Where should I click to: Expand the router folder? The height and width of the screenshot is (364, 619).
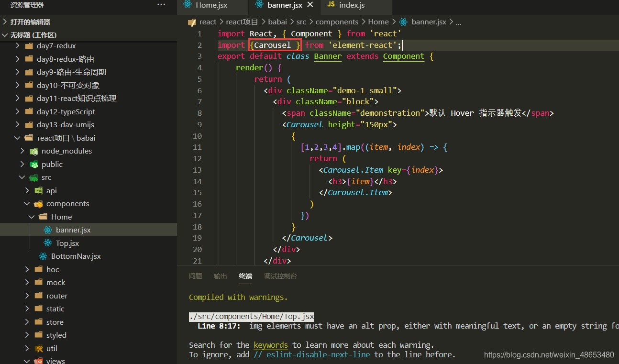coord(27,296)
